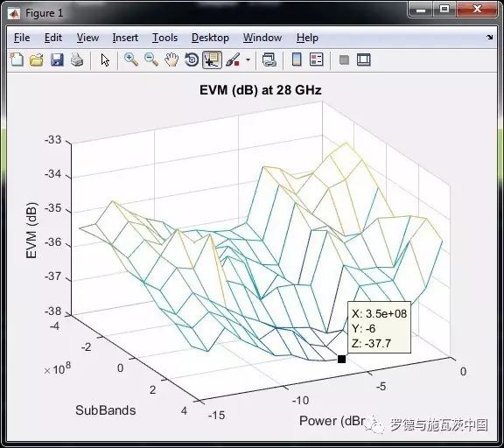Viewport: 504px width, 448px height.
Task: Click the black data tip marker
Action: click(341, 359)
